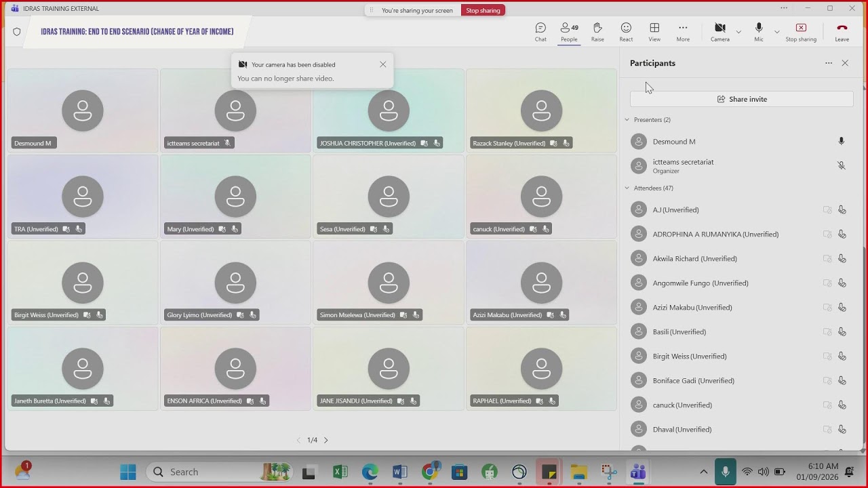This screenshot has height=488, width=868.
Task: Raise your hand in the meeting
Action: [x=597, y=32]
